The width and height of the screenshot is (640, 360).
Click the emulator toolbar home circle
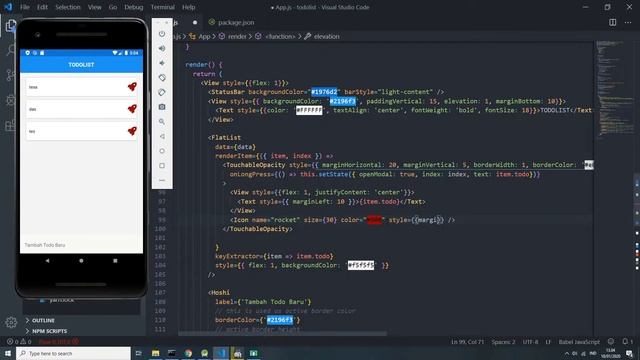[x=162, y=151]
